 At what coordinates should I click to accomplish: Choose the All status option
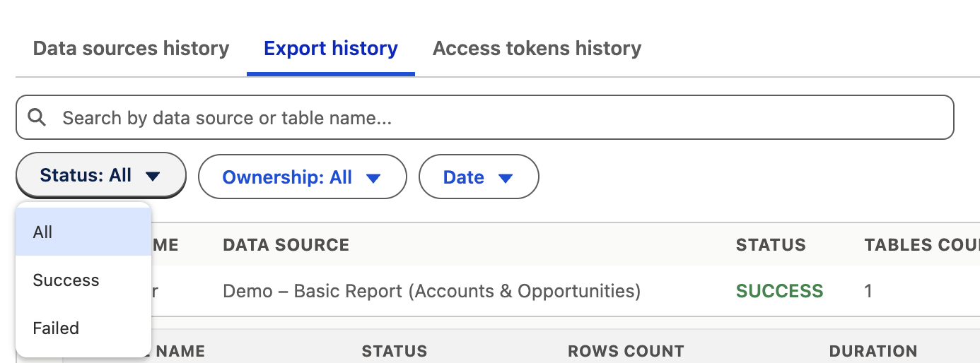click(x=83, y=232)
